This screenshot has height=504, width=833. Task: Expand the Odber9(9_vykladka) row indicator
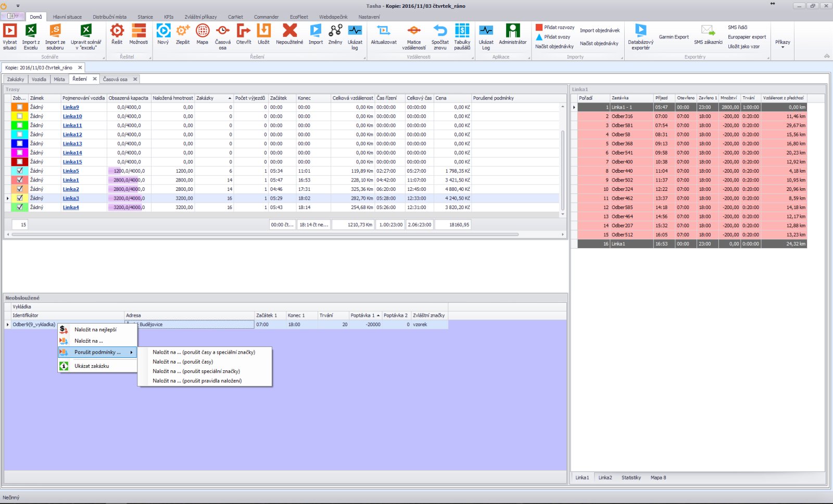pyautogui.click(x=8, y=325)
